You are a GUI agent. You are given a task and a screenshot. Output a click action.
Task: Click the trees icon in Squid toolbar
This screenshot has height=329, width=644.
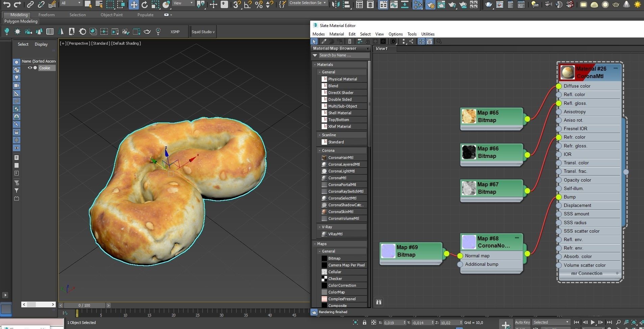pyautogui.click(x=39, y=31)
